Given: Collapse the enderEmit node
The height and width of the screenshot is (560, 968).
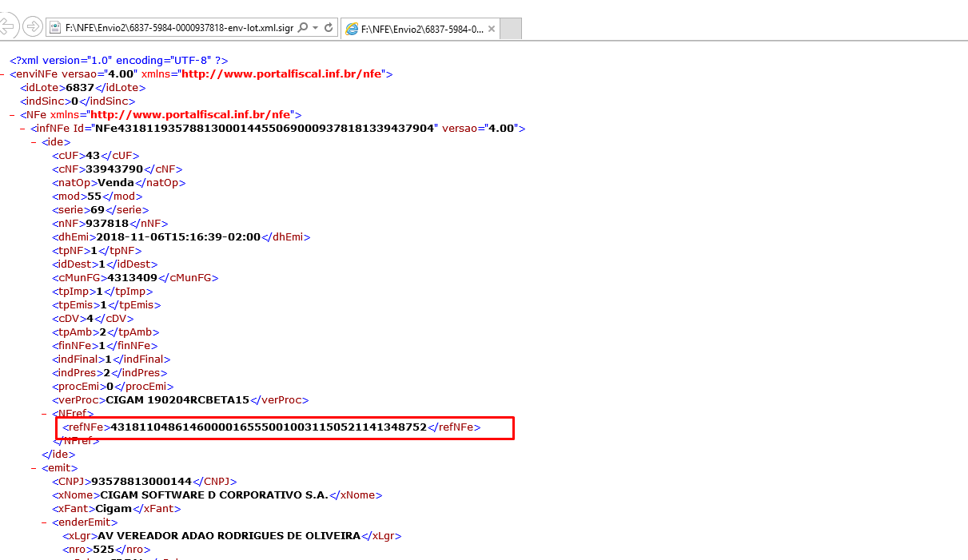Looking at the screenshot, I should tap(44, 522).
